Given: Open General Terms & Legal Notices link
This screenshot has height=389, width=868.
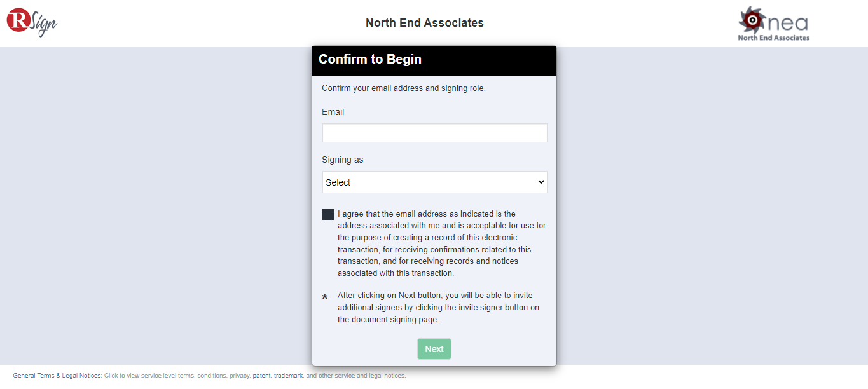Looking at the screenshot, I should pyautogui.click(x=57, y=376).
